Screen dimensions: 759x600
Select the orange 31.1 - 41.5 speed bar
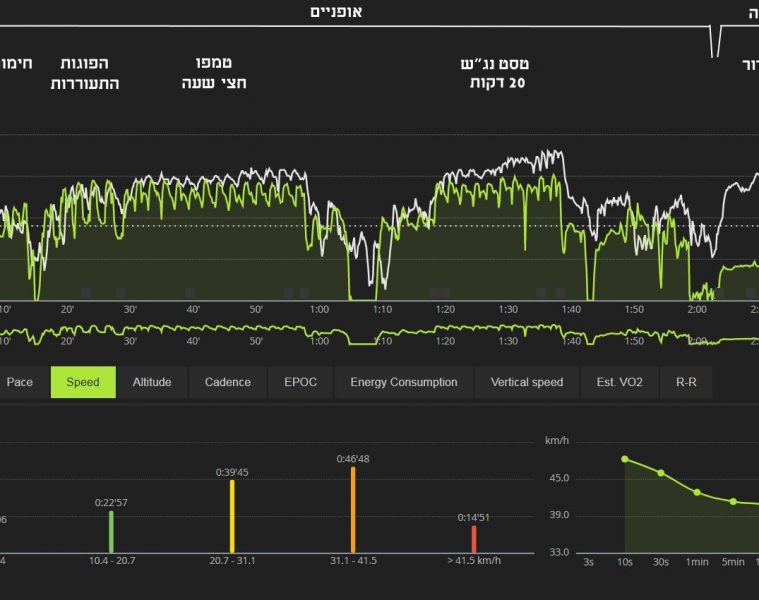353,510
